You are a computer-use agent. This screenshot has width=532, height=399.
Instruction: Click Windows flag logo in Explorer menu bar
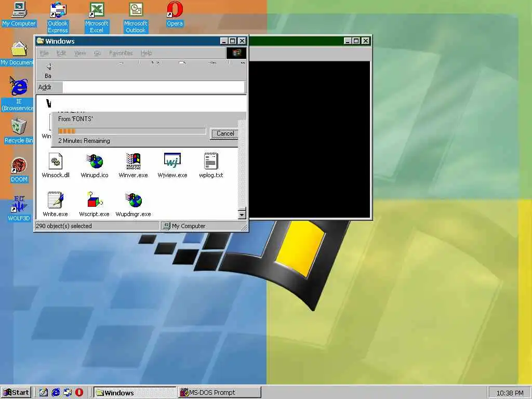click(236, 52)
